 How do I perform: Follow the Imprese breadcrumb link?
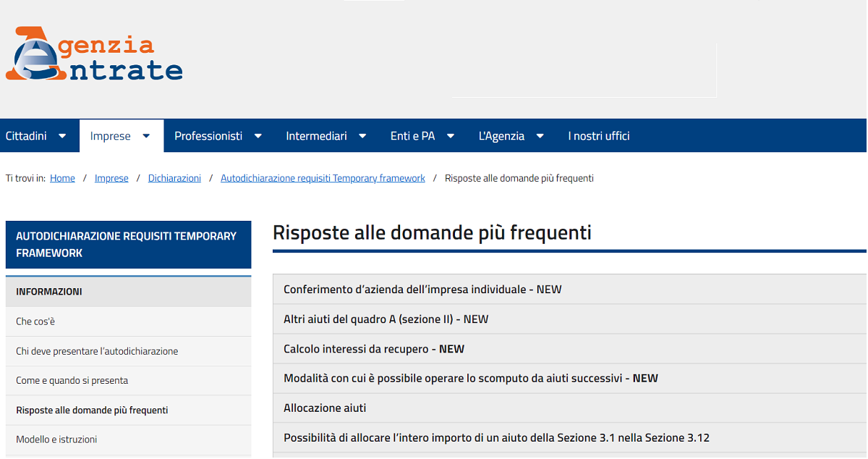point(111,178)
